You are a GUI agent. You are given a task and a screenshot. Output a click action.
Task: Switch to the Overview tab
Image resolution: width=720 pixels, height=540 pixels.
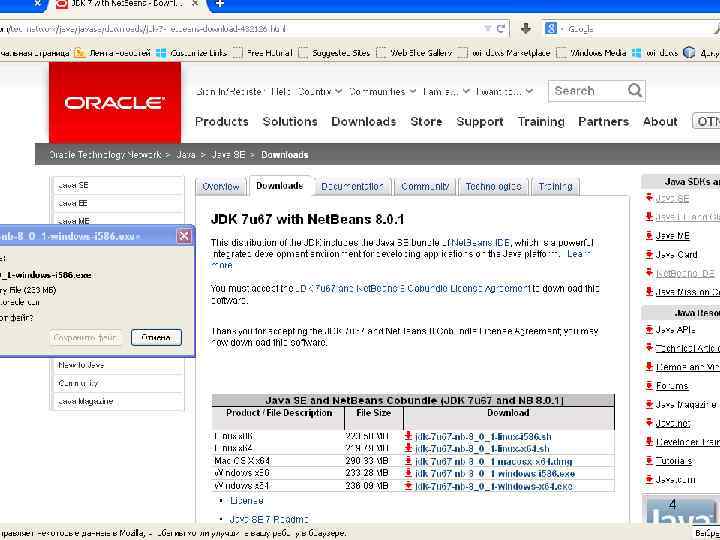(221, 186)
